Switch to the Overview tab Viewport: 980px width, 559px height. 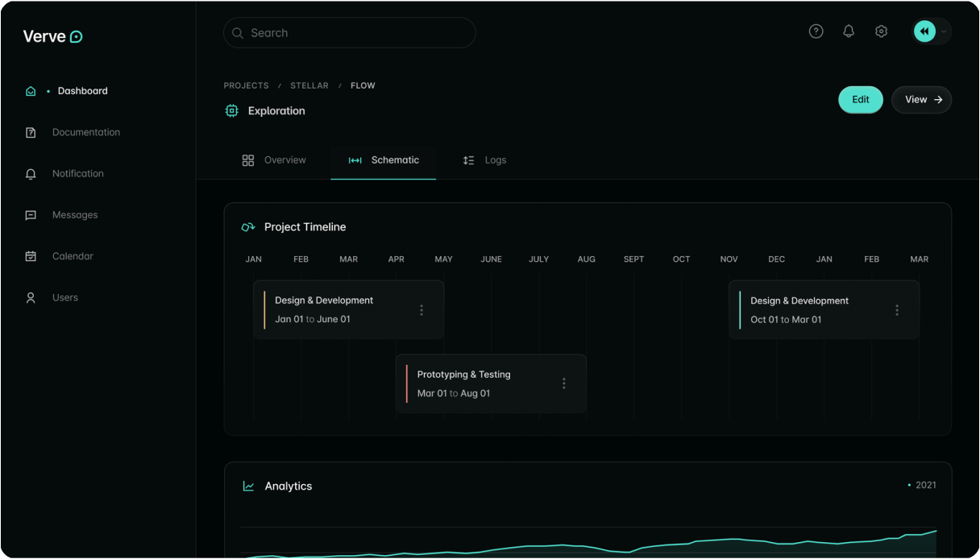[276, 159]
